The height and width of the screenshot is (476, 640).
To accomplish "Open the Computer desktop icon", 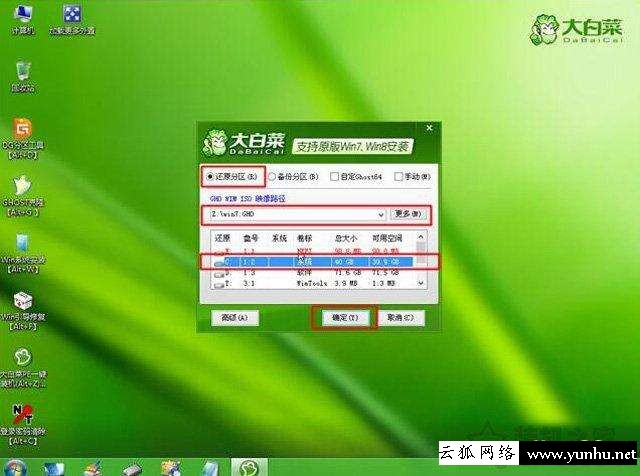I will tap(23, 19).
